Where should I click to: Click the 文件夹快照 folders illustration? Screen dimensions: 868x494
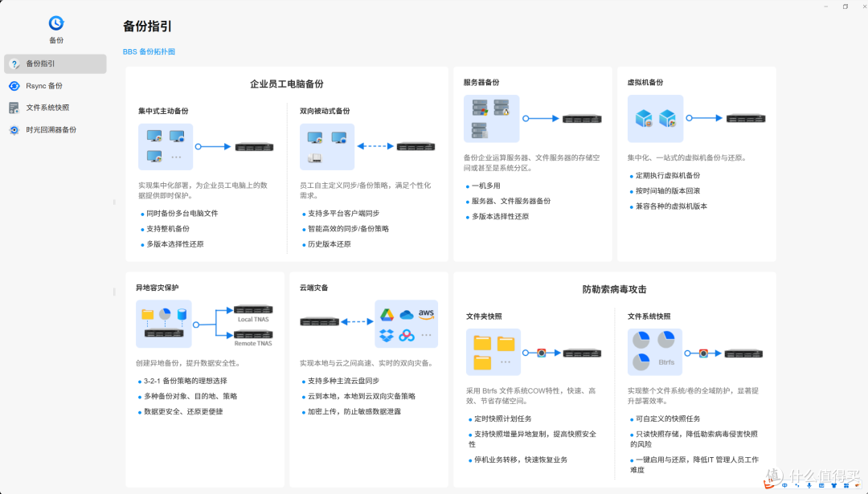tap(493, 352)
